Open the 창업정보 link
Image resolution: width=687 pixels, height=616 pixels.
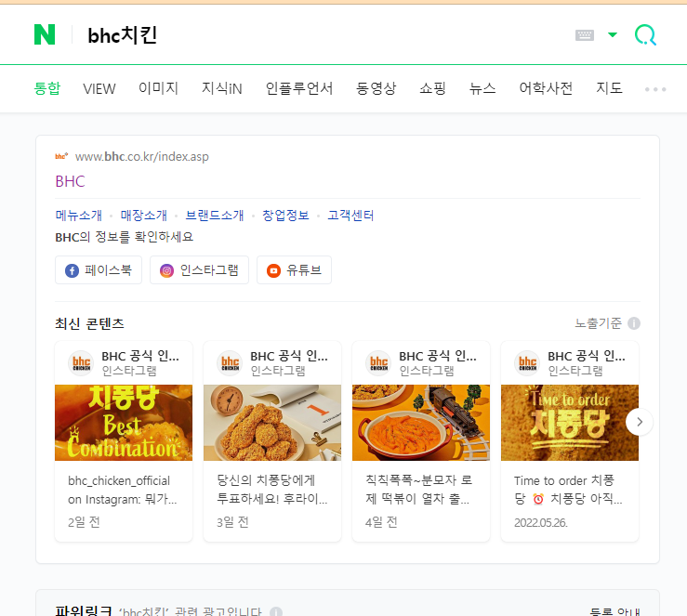[285, 215]
